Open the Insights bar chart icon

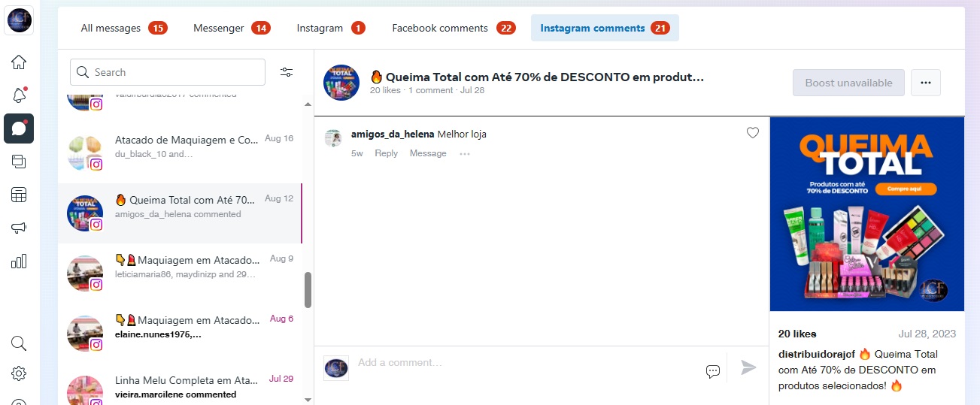pyautogui.click(x=19, y=261)
